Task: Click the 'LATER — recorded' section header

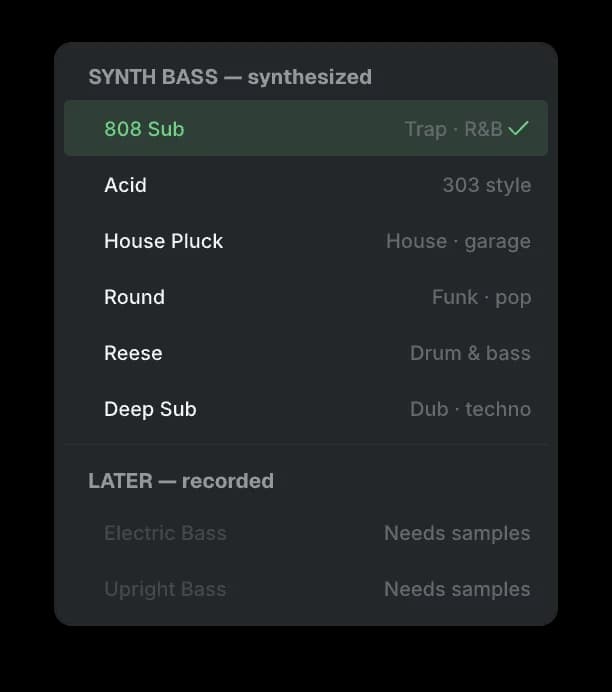Action: click(x=181, y=481)
